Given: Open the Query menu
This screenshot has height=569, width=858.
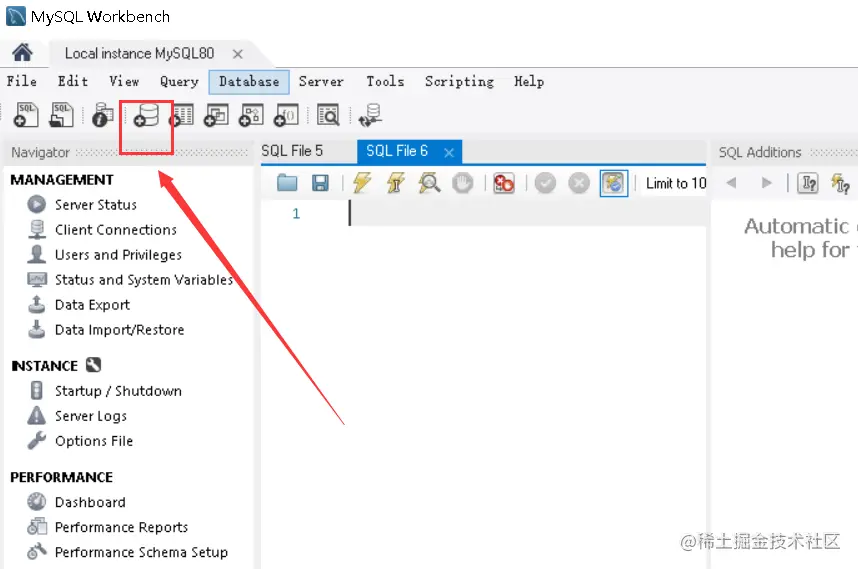Looking at the screenshot, I should tap(179, 82).
